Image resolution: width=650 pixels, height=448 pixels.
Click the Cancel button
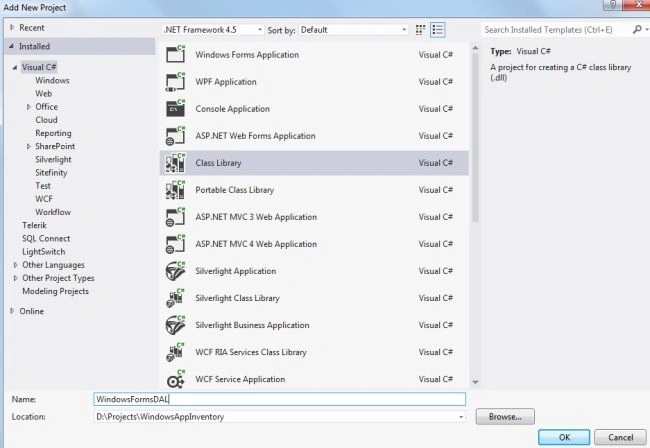(x=620, y=438)
